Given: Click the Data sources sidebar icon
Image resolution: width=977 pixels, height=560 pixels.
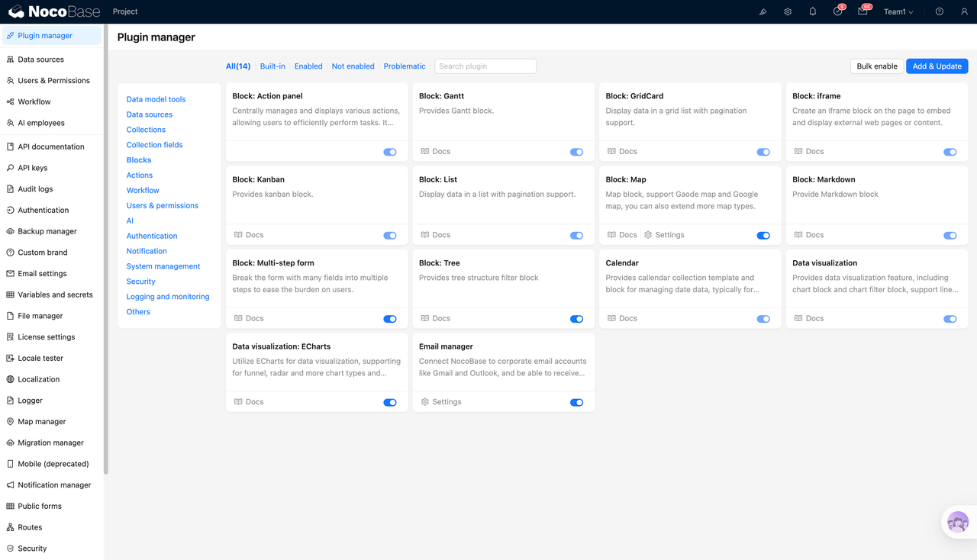Looking at the screenshot, I should [x=10, y=60].
